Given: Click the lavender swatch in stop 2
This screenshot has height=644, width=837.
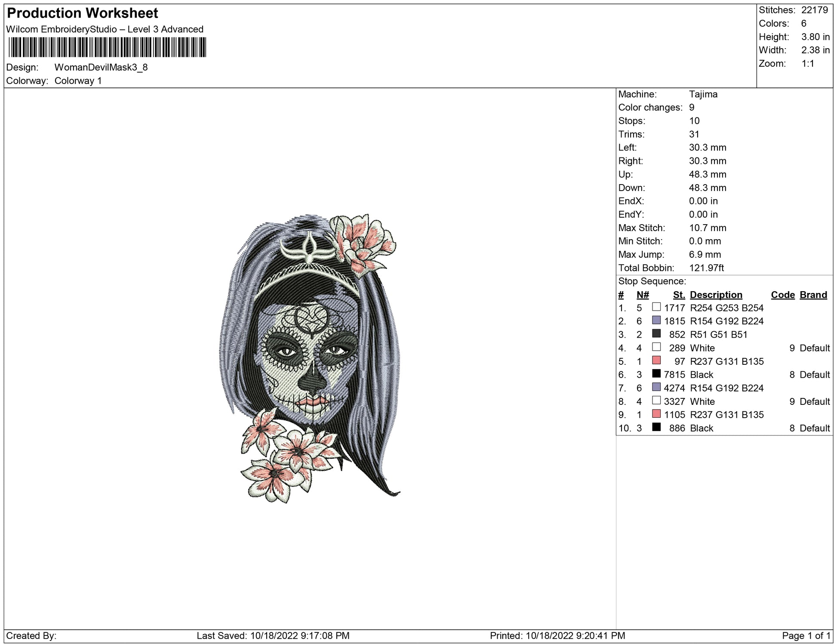Looking at the screenshot, I should pos(656,320).
